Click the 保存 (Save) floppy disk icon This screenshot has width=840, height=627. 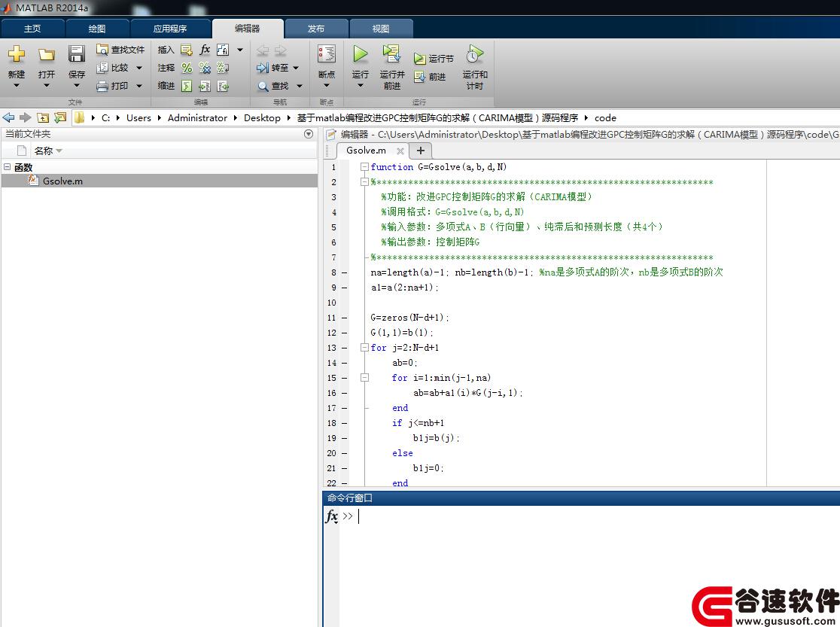77,53
